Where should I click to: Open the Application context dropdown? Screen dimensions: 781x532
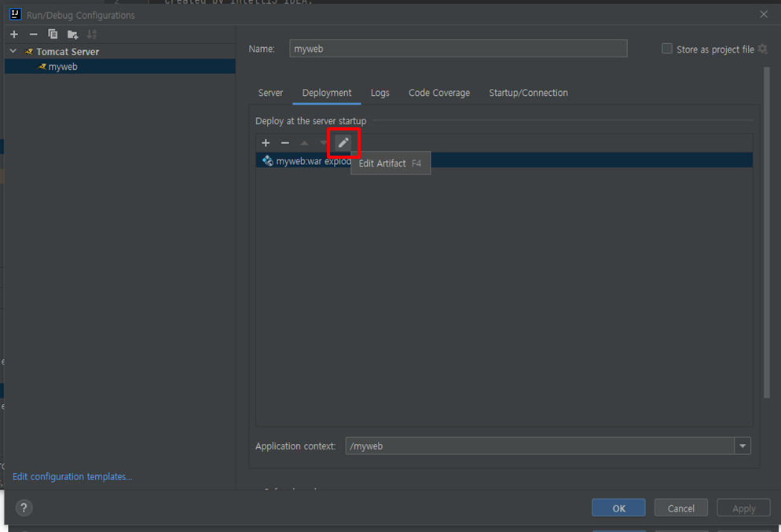click(x=742, y=446)
